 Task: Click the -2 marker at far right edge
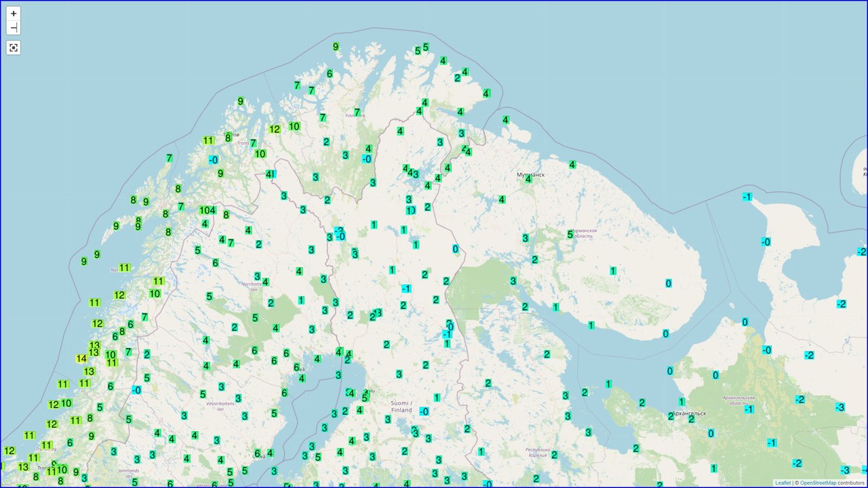coord(861,252)
